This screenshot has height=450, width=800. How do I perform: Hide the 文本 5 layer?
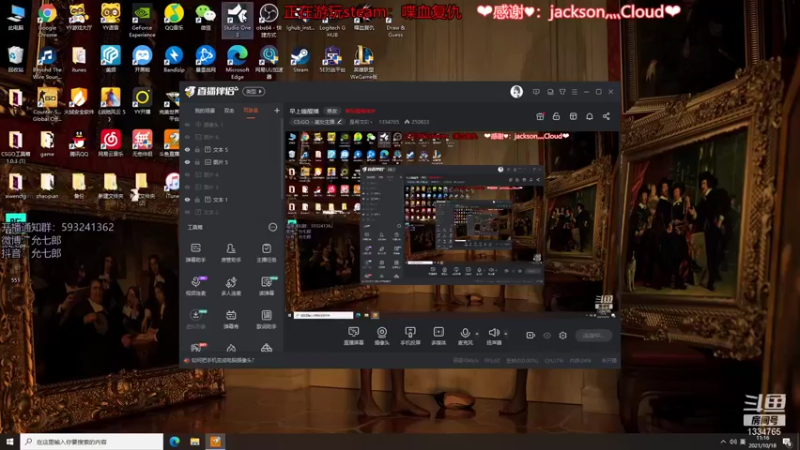click(x=187, y=149)
